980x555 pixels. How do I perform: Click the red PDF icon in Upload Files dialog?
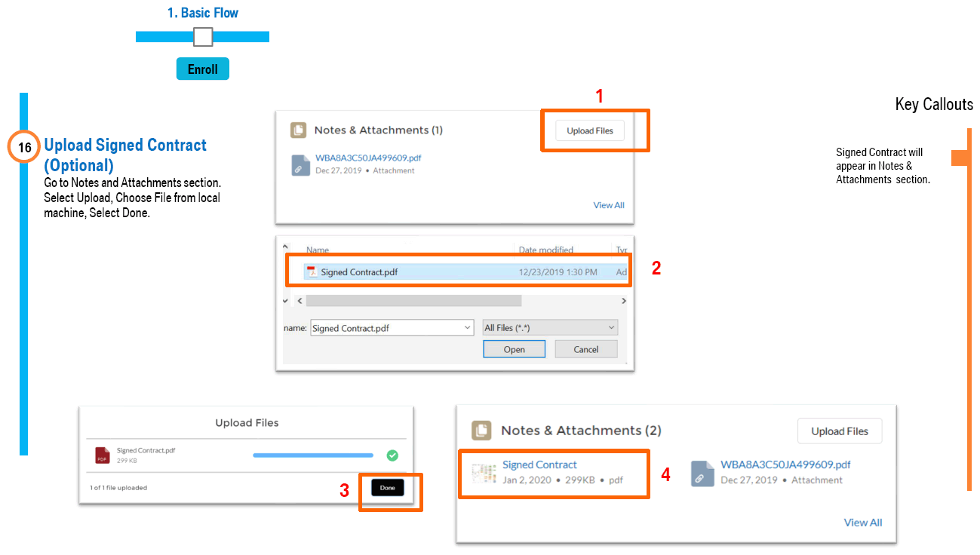coord(102,455)
